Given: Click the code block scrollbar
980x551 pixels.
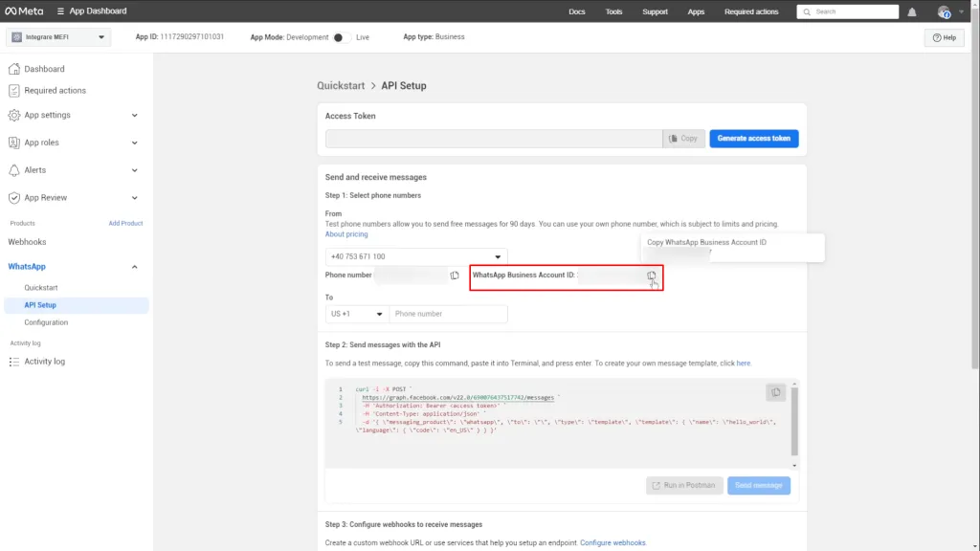Looking at the screenshot, I should 794,422.
